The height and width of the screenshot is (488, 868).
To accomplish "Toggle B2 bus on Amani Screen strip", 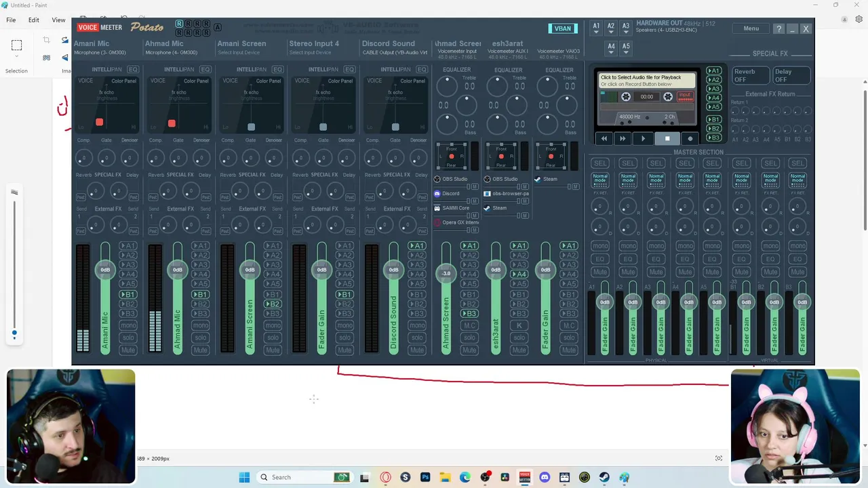I will coord(272,304).
